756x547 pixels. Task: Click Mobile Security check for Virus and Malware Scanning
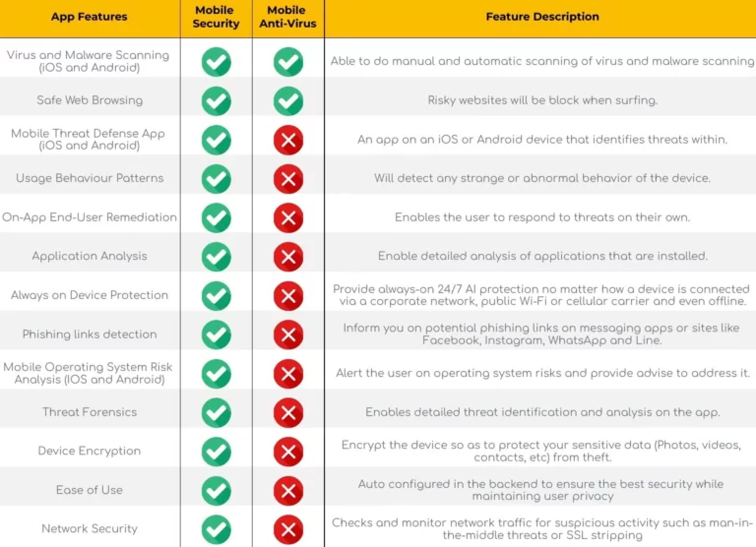point(217,62)
